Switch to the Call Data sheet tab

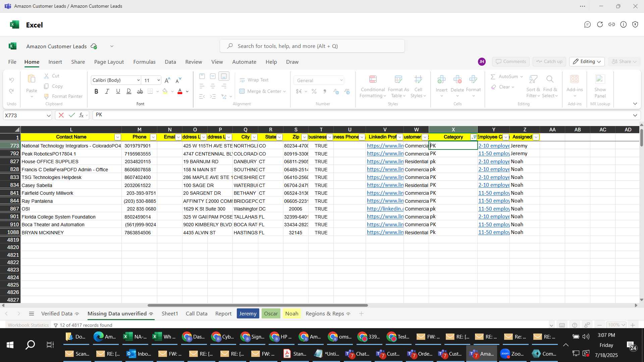197,314
